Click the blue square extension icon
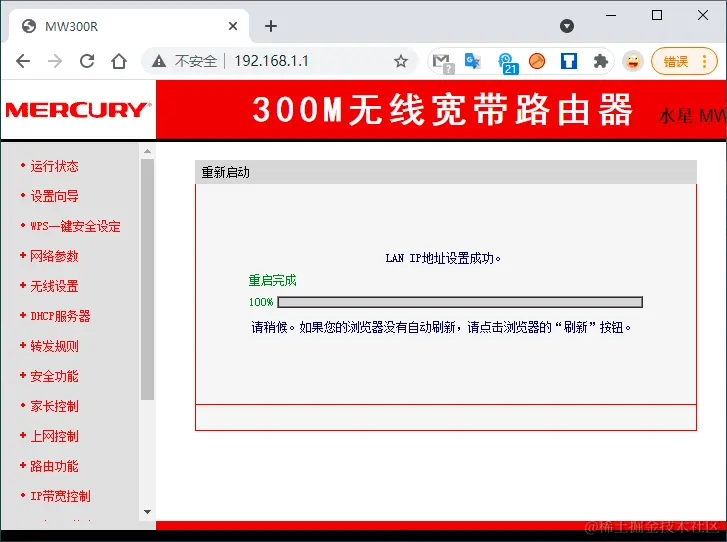 point(568,61)
